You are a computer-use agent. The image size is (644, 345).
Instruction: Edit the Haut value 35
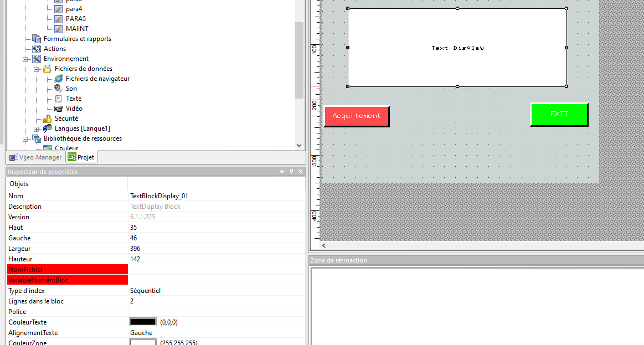pyautogui.click(x=217, y=228)
